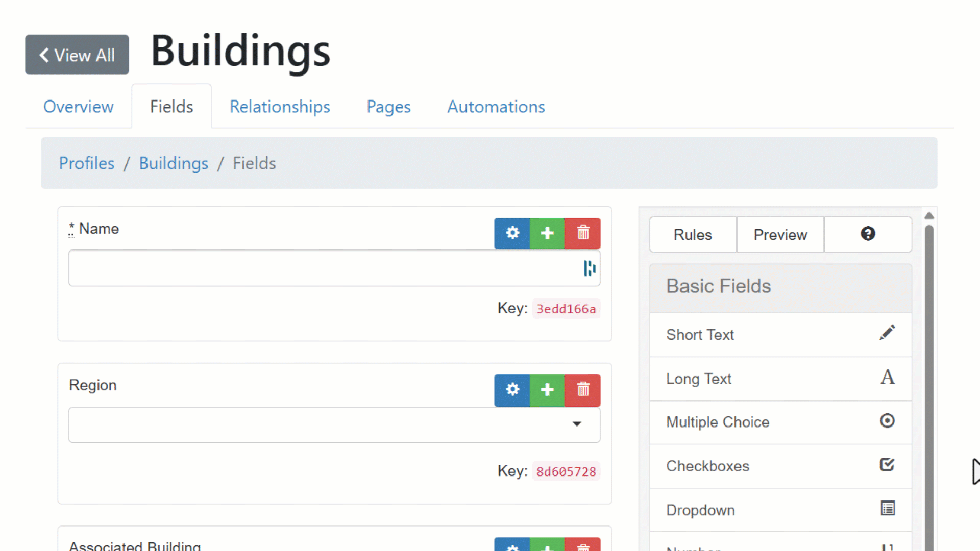Follow the Profiles breadcrumb link
Image resolution: width=980 pixels, height=551 pixels.
(x=87, y=163)
